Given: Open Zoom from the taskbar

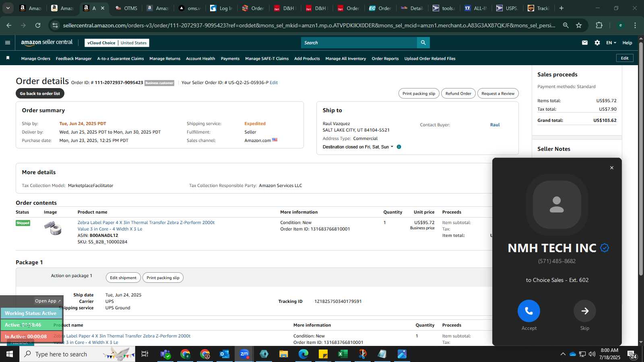Looking at the screenshot, I should pyautogui.click(x=244, y=354).
